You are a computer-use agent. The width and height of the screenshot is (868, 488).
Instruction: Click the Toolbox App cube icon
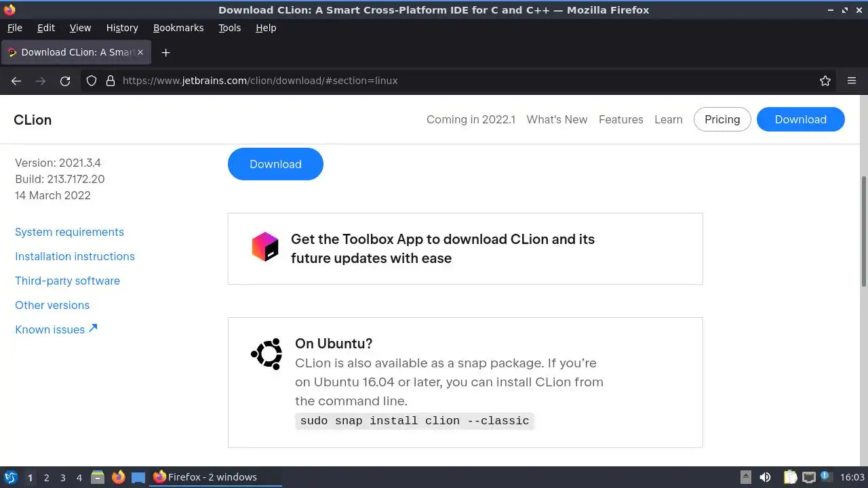tap(265, 247)
